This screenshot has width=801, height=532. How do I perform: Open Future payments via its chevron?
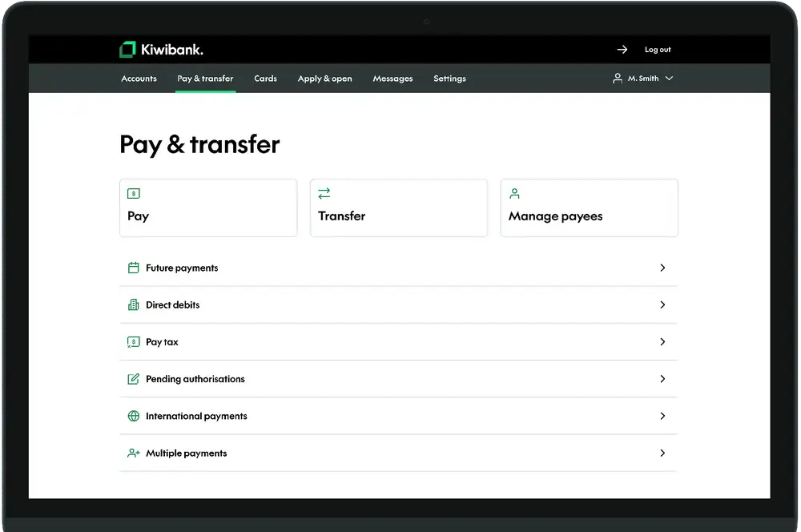coord(662,268)
